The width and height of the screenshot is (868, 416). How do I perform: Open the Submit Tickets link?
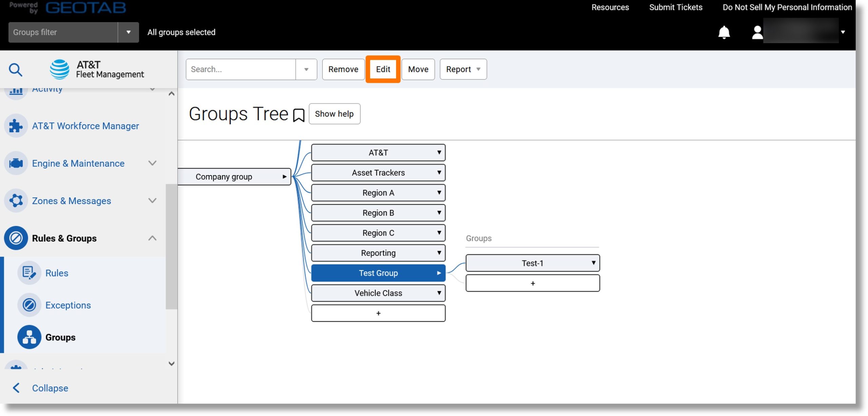click(675, 7)
